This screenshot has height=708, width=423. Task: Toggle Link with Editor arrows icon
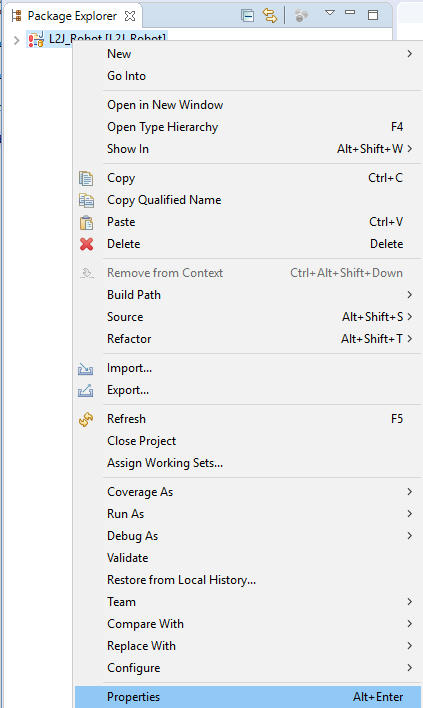270,16
